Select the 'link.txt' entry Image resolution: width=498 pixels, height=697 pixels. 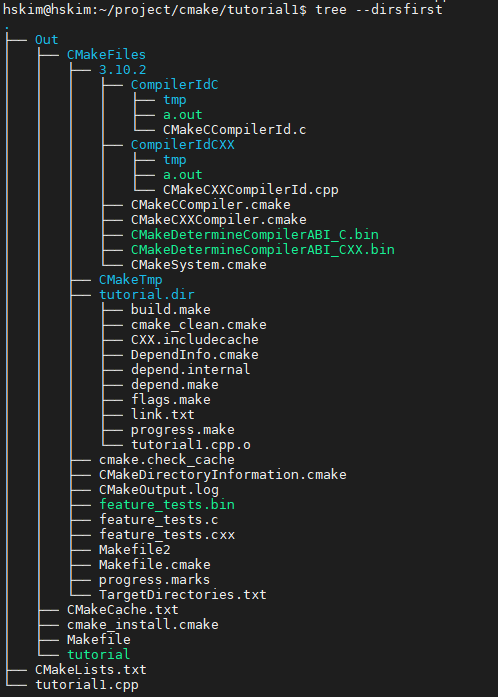tap(163, 414)
